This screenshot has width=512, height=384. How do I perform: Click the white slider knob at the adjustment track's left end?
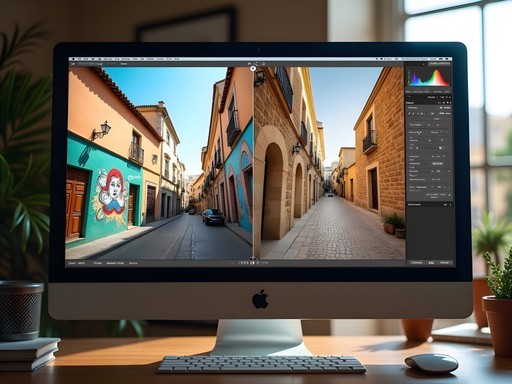pyautogui.click(x=417, y=148)
